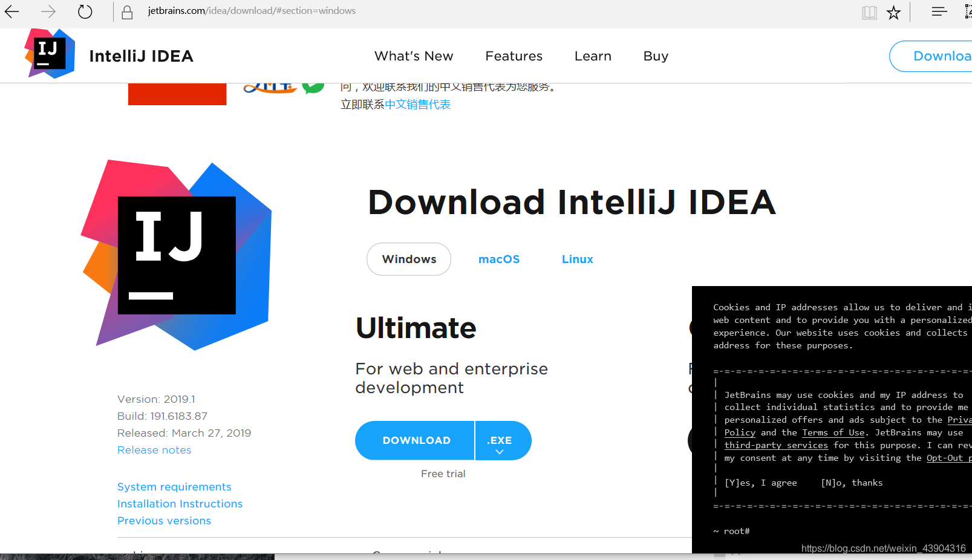Expand the .EXE format dropdown

point(503,440)
